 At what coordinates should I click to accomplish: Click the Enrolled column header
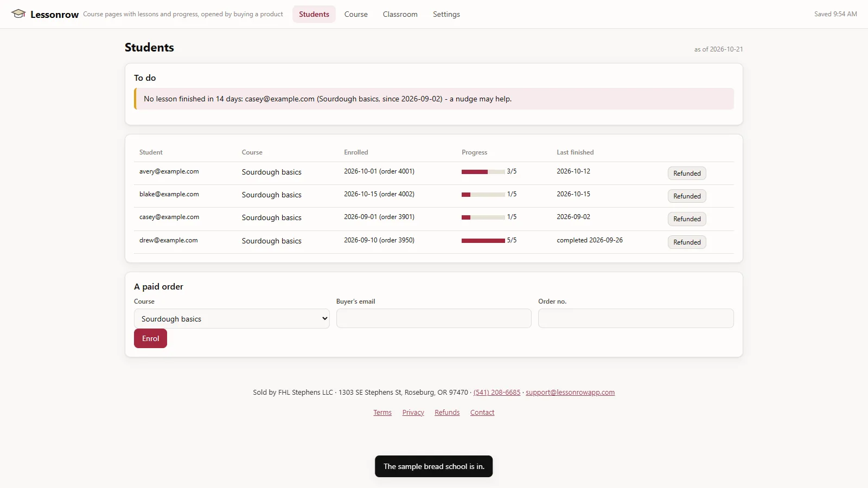click(x=356, y=152)
